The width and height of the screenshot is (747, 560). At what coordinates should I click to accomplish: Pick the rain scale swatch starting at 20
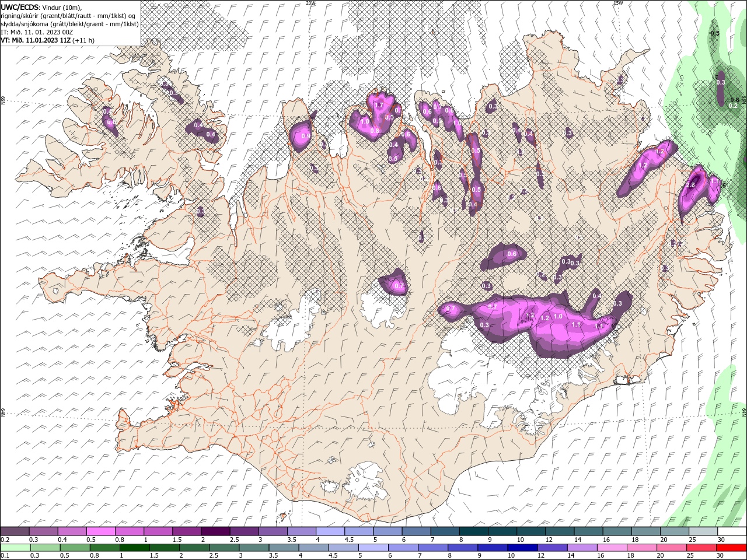coord(672,548)
